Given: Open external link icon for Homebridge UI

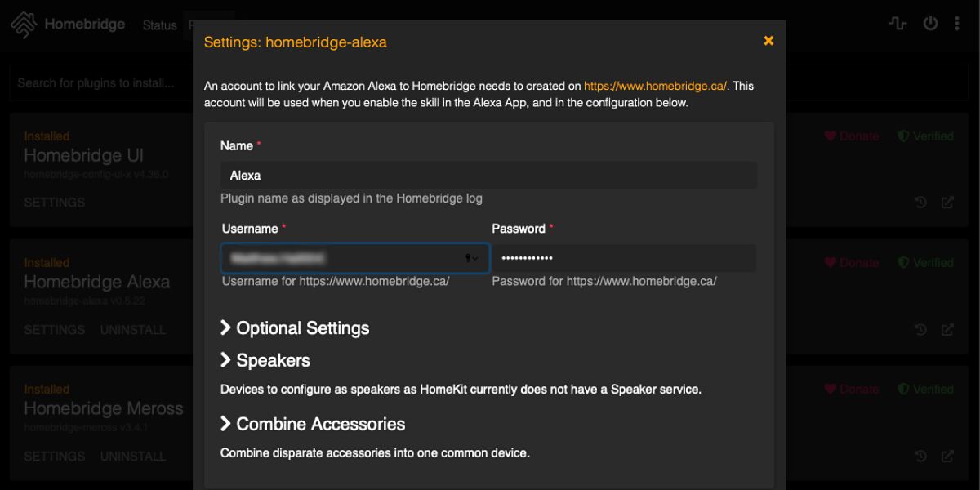Looking at the screenshot, I should (947, 203).
